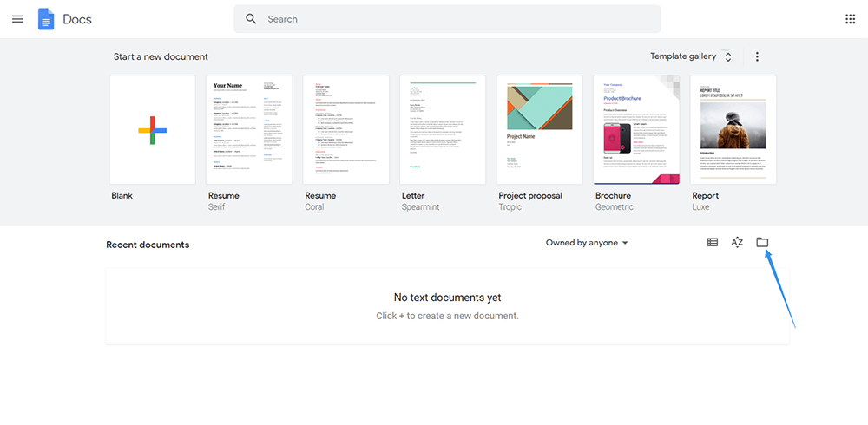Click the Docs title text
The image size is (868, 425).
(77, 19)
